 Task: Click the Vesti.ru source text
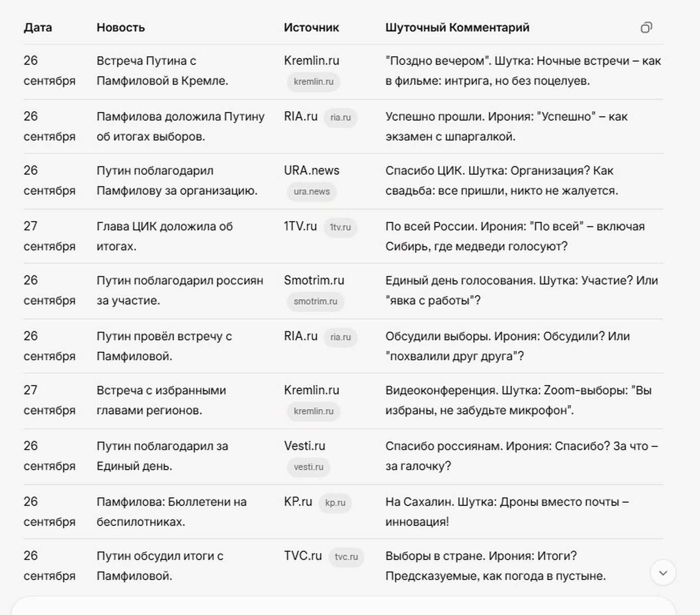304,445
